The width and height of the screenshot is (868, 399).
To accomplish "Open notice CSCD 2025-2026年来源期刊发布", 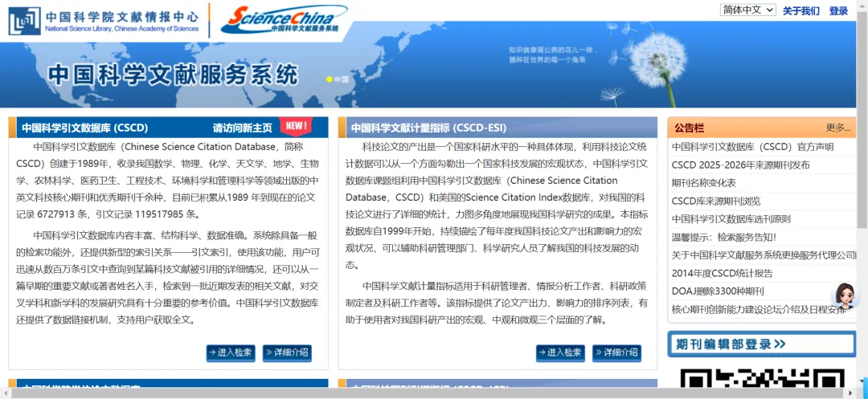I will point(741,165).
